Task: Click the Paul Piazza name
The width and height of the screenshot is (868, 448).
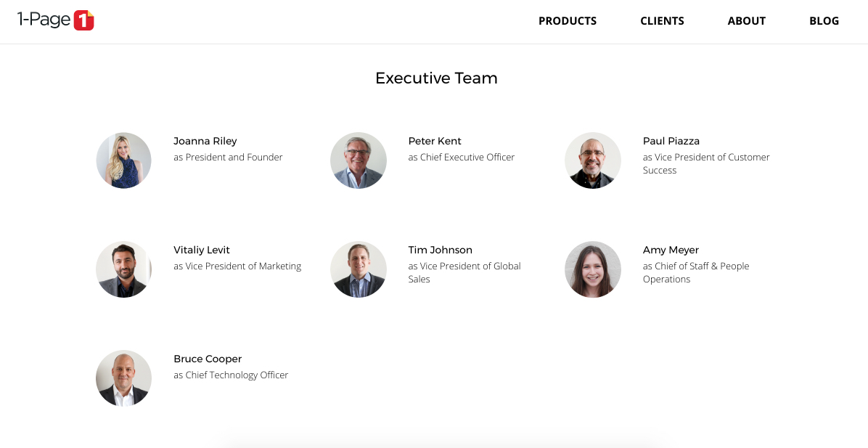Action: [x=671, y=141]
